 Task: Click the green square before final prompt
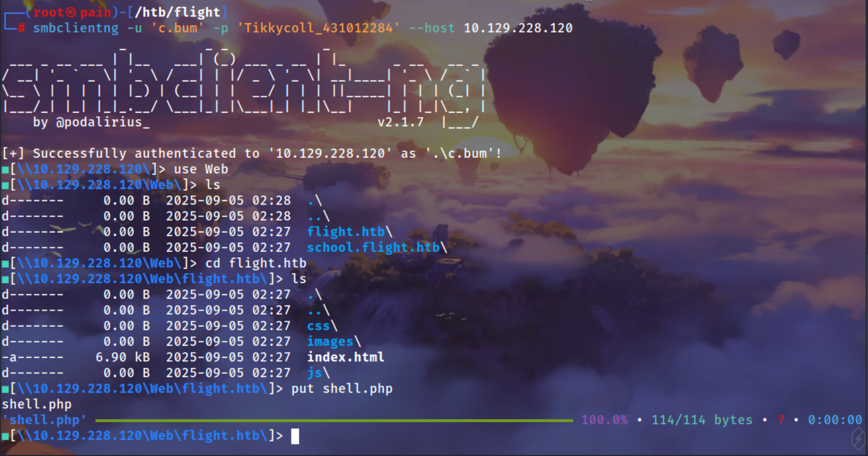click(5, 436)
